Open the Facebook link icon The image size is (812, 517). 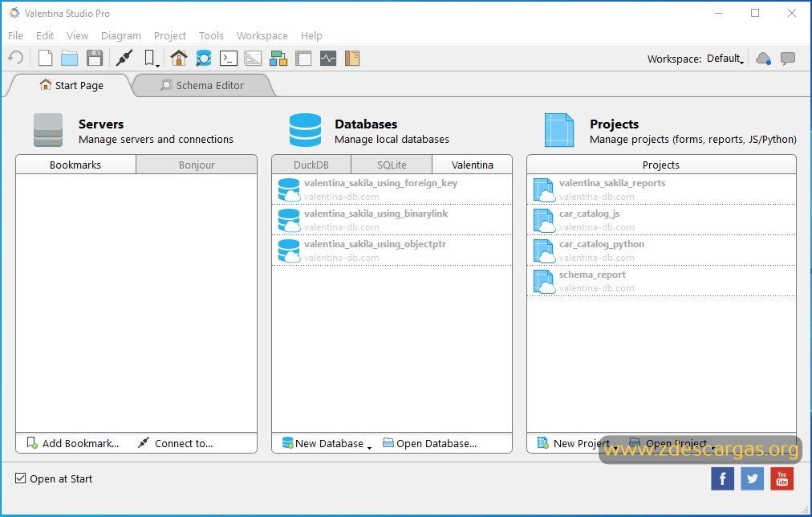pos(722,478)
